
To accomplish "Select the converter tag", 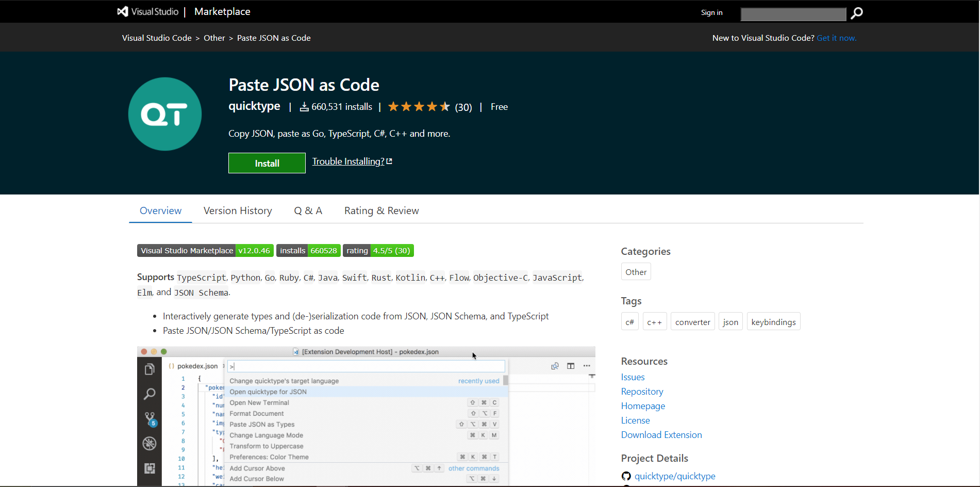I will pyautogui.click(x=693, y=322).
